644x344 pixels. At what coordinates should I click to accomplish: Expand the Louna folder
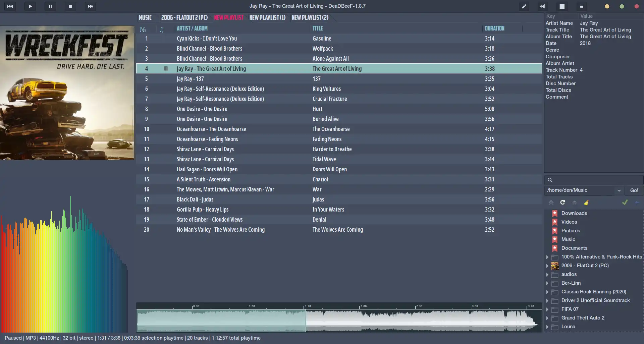[547, 327]
